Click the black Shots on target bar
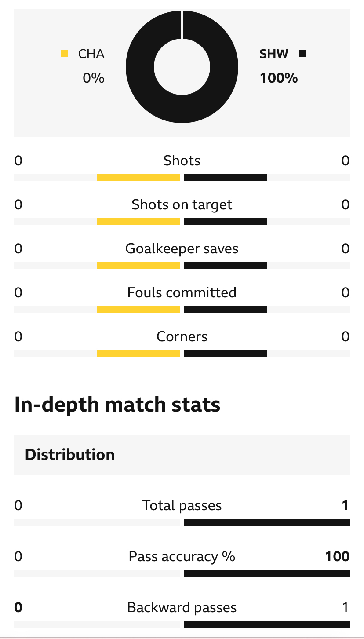The height and width of the screenshot is (639, 364). point(225,222)
